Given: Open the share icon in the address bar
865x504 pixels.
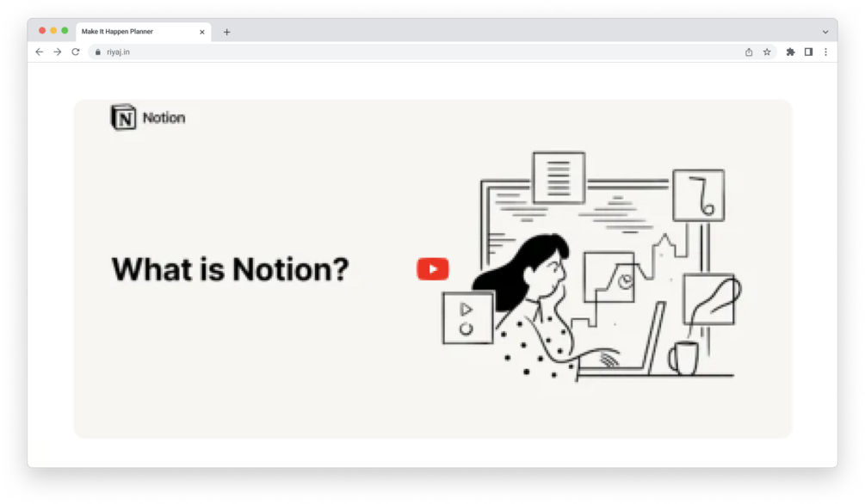Looking at the screenshot, I should pyautogui.click(x=749, y=52).
